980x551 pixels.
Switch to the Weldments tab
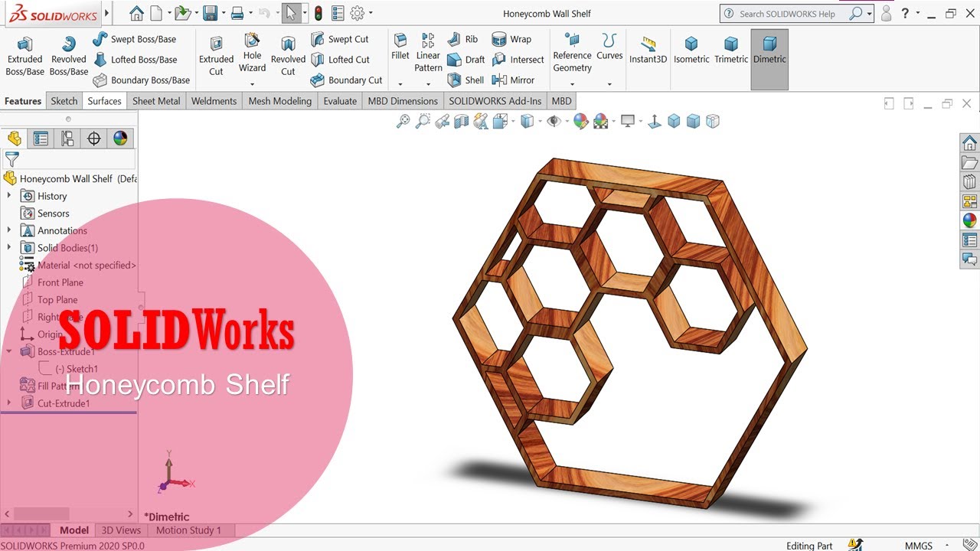(214, 101)
